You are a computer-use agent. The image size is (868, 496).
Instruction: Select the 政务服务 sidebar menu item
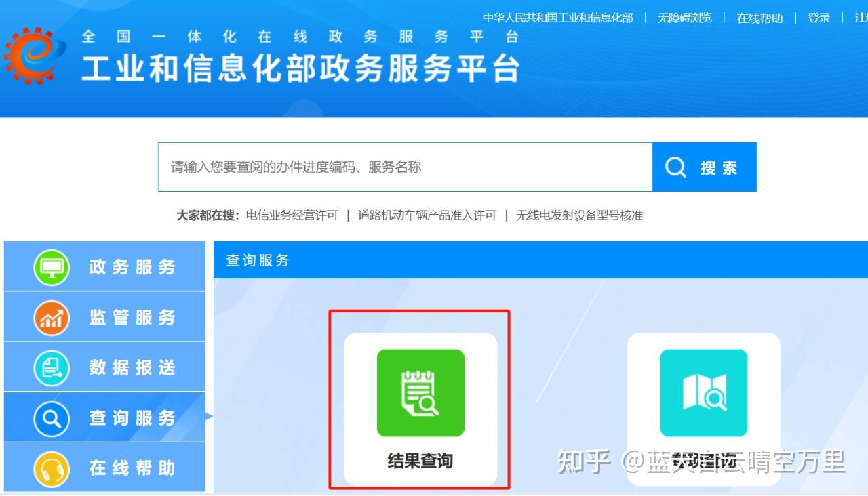click(x=104, y=266)
